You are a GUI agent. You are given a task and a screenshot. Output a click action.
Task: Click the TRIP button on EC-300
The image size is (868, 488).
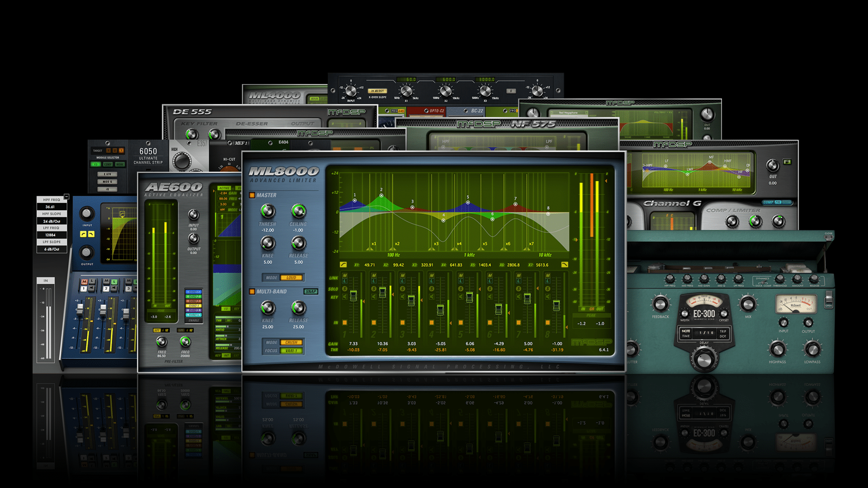click(723, 331)
